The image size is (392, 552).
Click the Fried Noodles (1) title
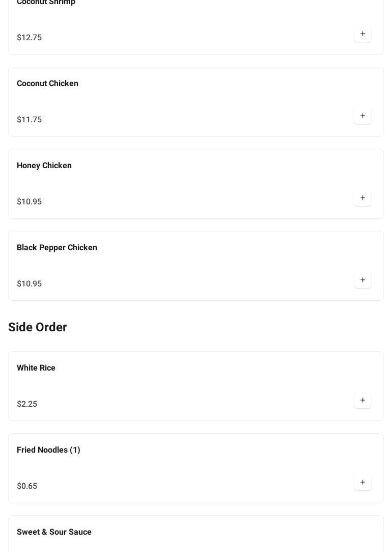(x=48, y=450)
